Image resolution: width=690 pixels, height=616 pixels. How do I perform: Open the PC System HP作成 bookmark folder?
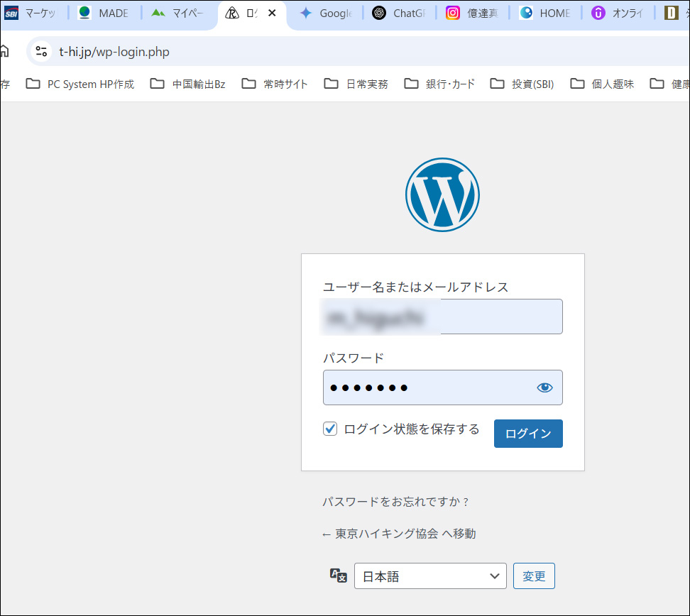pos(80,84)
